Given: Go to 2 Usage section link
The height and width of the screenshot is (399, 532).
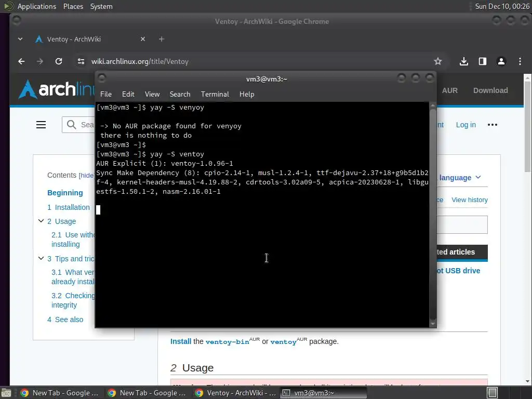Looking at the screenshot, I should (62, 221).
